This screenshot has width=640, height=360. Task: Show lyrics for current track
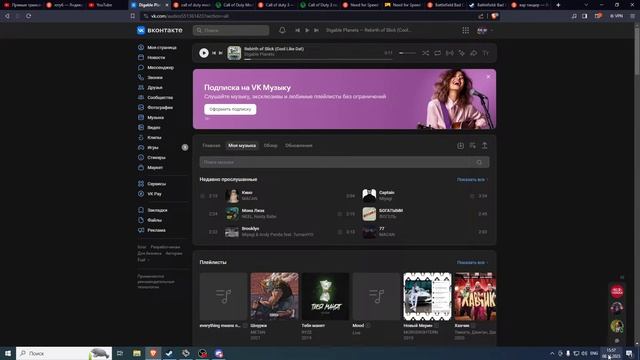coord(486,53)
